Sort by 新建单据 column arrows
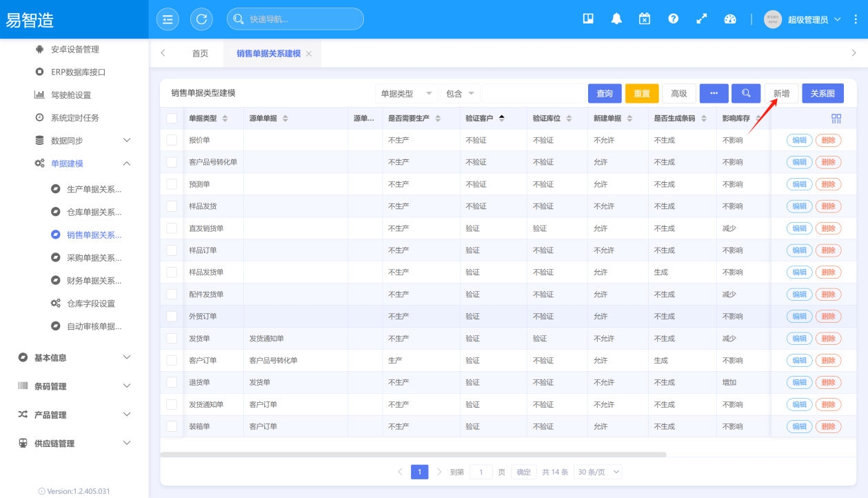The width and height of the screenshot is (868, 498). click(629, 119)
